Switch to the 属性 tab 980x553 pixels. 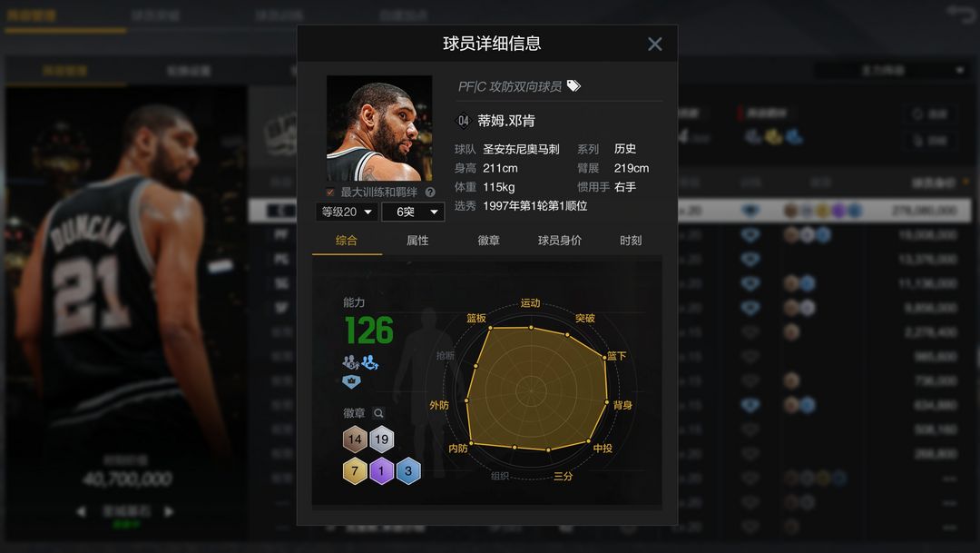[417, 241]
